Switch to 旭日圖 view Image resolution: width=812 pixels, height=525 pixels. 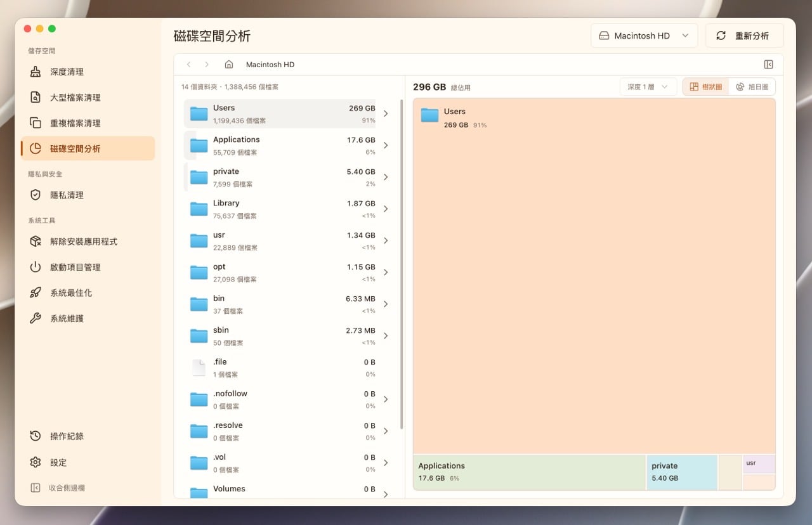tap(752, 87)
